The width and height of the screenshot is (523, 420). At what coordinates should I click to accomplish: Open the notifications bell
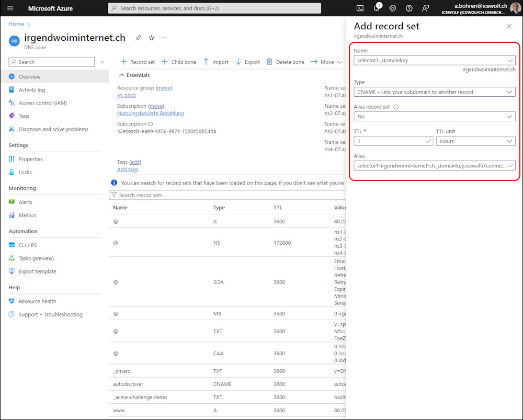(377, 8)
